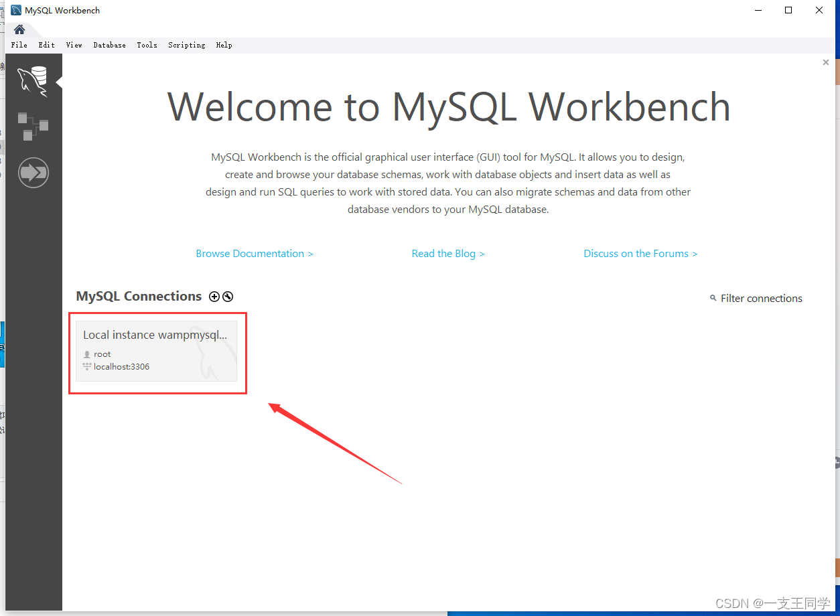Open Browse Documentation
Screen dimensions: 840x616
(x=254, y=253)
